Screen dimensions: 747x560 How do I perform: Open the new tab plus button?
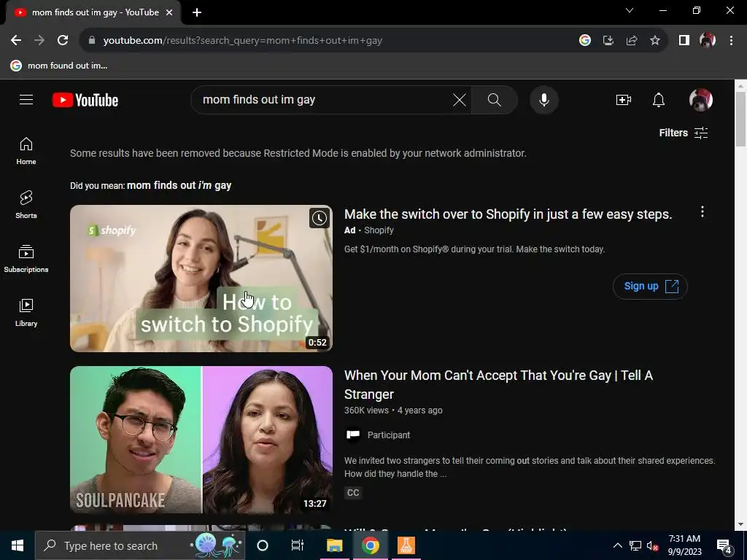197,12
